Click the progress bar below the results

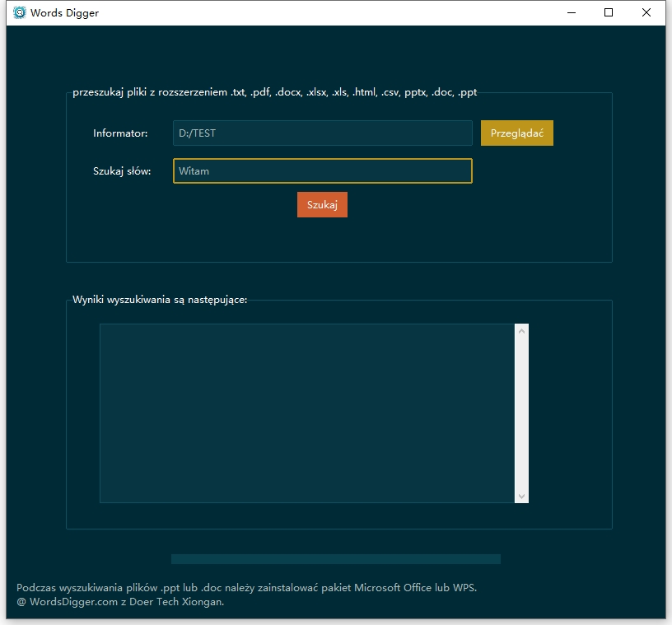coord(336,559)
